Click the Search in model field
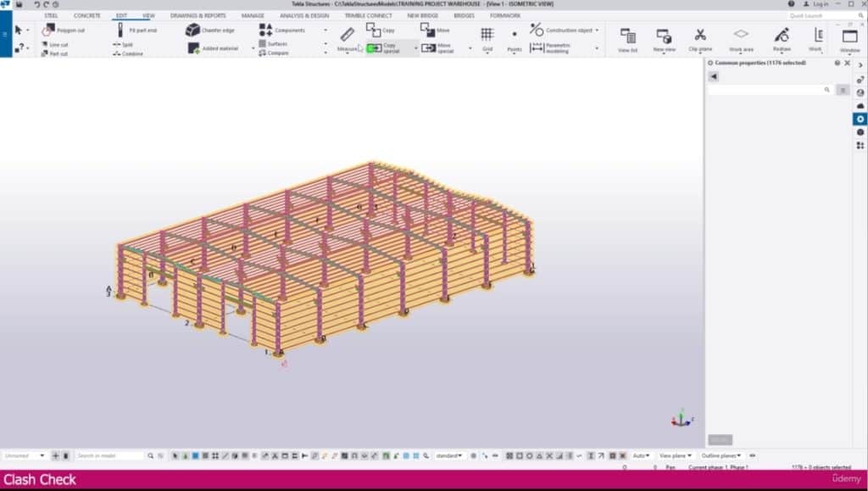This screenshot has height=491, width=868. (x=109, y=455)
